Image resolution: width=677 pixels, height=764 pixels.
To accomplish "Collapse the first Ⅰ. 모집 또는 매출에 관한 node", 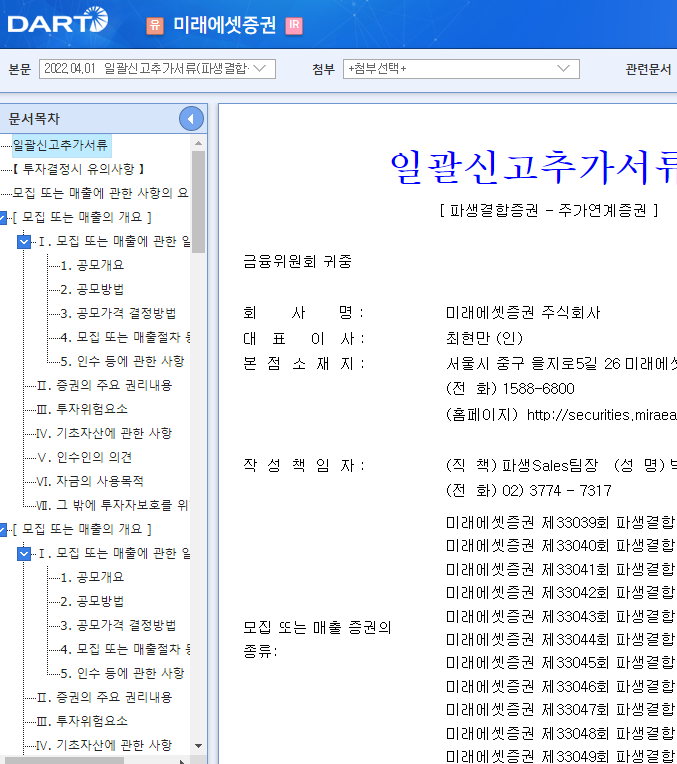I will pyautogui.click(x=24, y=241).
